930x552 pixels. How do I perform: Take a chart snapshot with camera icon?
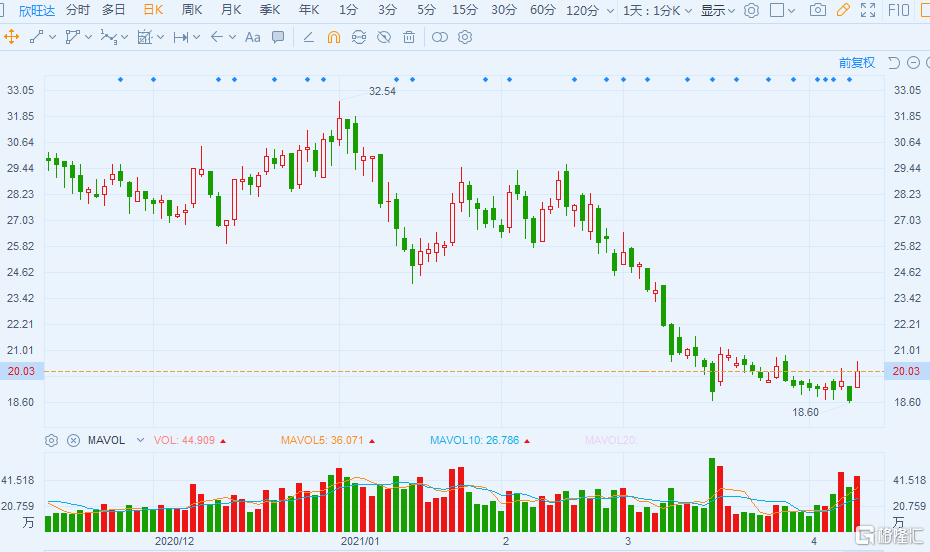(x=818, y=10)
